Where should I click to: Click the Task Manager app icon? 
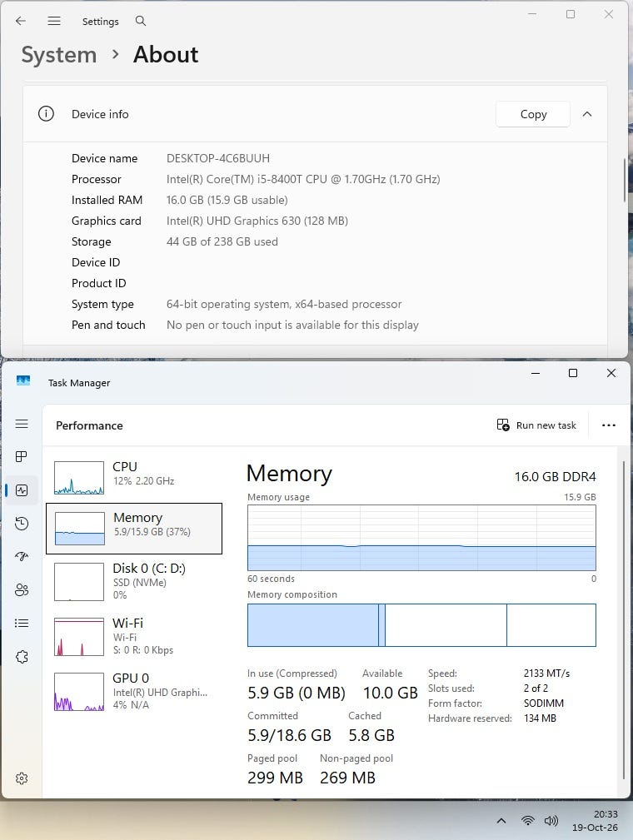(x=23, y=381)
